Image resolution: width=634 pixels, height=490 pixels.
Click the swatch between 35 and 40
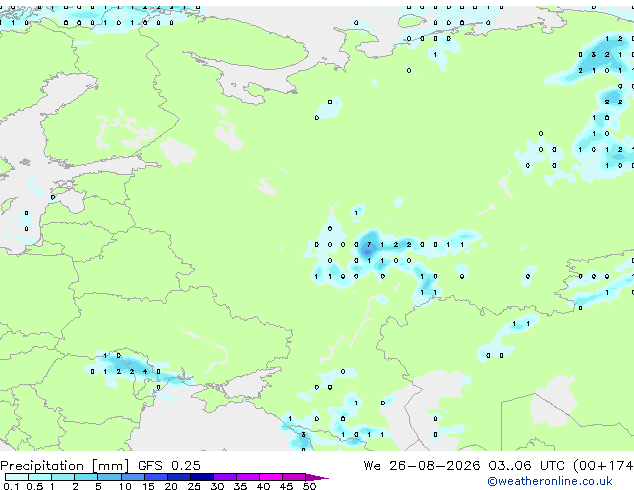point(248,477)
